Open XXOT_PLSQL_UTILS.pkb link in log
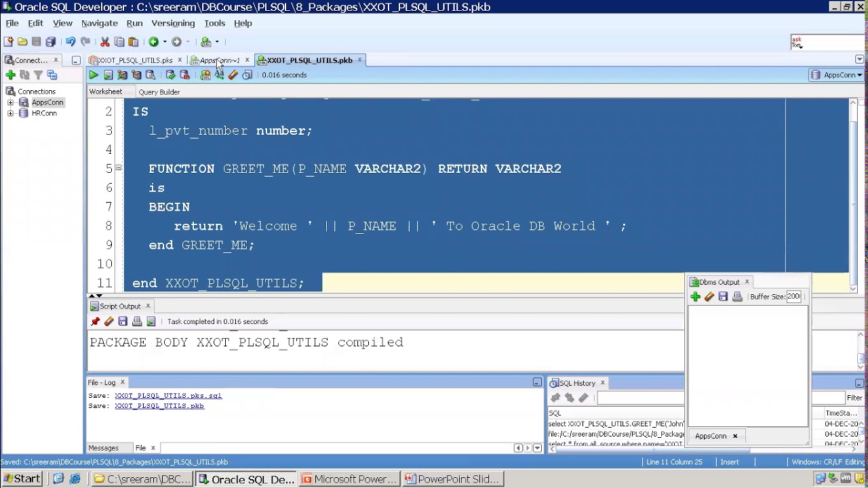The height and width of the screenshot is (488, 868). click(x=159, y=406)
